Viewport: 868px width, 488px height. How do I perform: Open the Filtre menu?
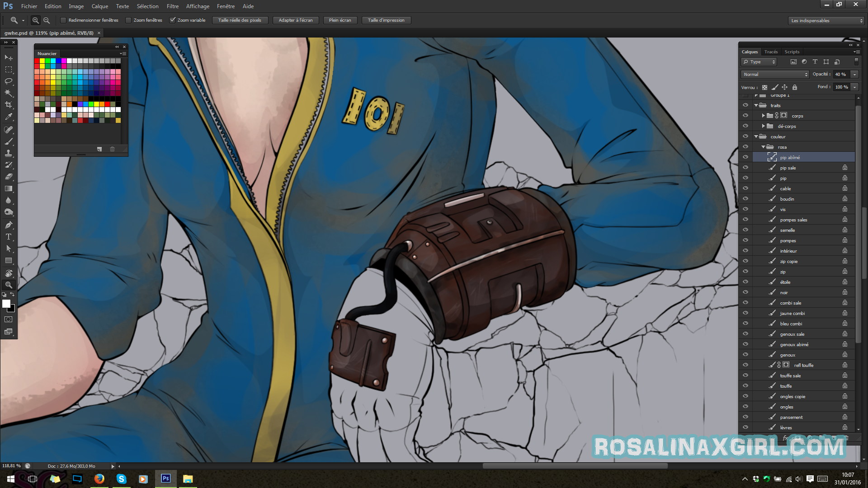[172, 6]
